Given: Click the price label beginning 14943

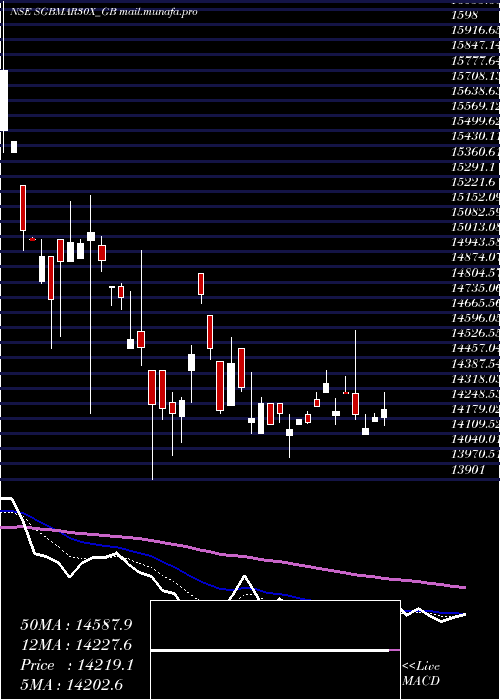Looking at the screenshot, I should coord(475,243).
